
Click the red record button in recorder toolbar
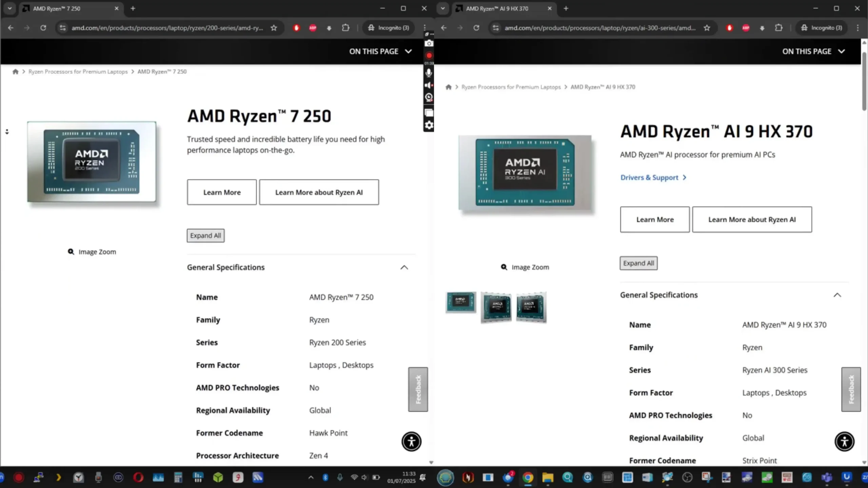429,56
